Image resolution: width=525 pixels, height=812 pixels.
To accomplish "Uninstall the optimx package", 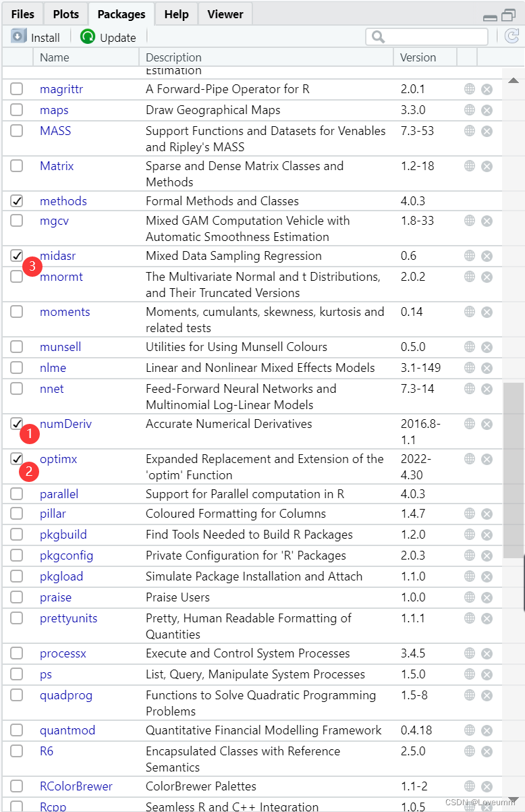I will tap(487, 459).
